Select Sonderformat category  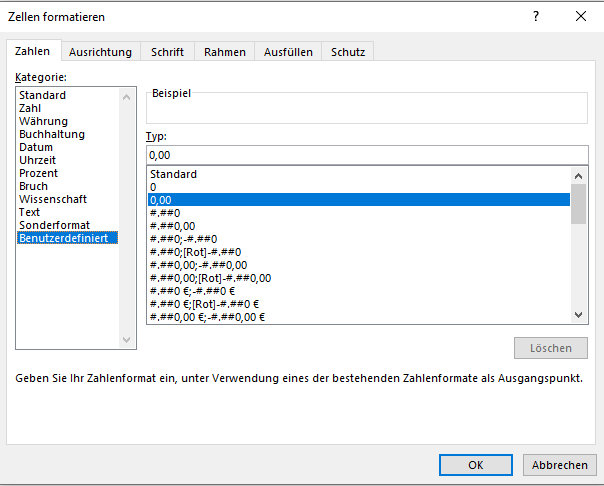[53, 225]
